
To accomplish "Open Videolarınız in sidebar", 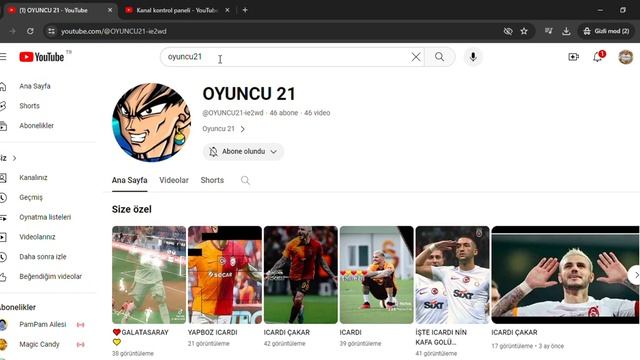I will 37,237.
